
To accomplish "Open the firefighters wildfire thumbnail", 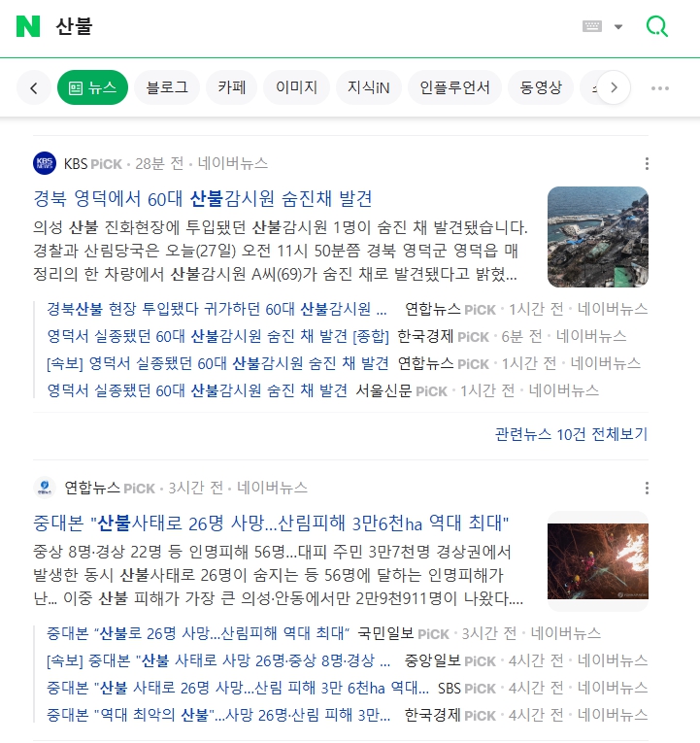I will pos(598,561).
